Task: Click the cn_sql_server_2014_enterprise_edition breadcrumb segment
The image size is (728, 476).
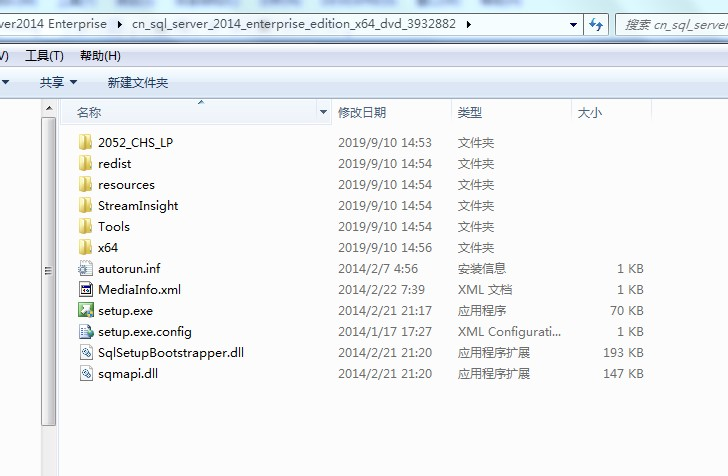Action: tap(294, 24)
